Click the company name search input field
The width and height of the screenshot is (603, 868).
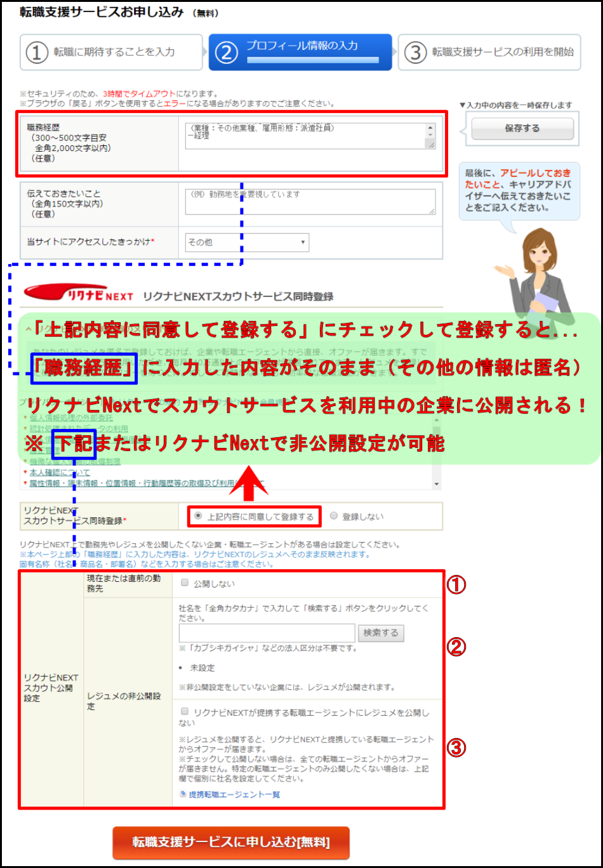click(x=267, y=633)
